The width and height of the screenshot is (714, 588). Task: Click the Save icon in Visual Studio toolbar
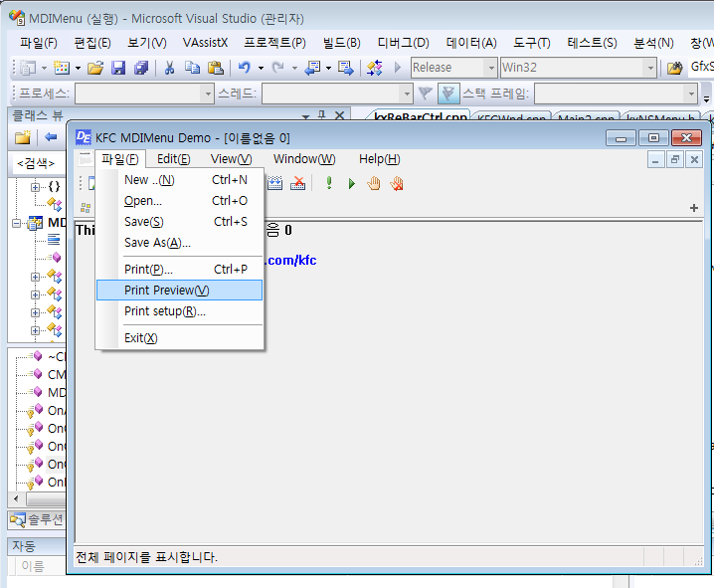click(x=118, y=68)
